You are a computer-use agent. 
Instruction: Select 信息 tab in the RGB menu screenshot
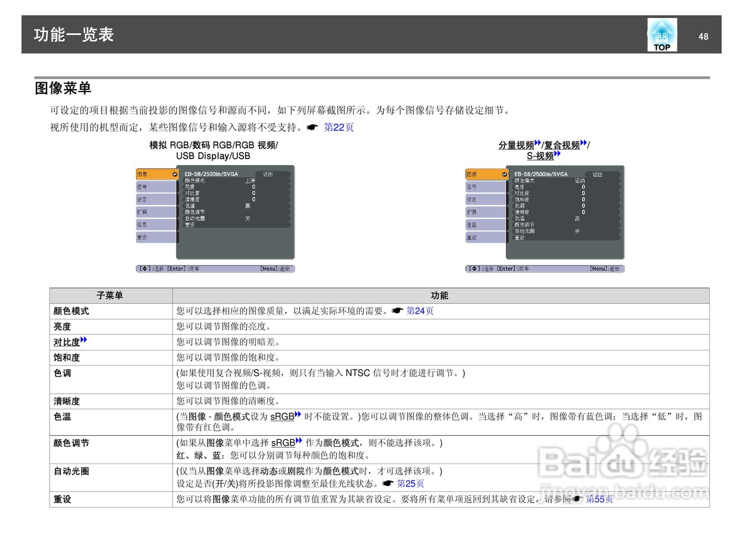click(157, 225)
